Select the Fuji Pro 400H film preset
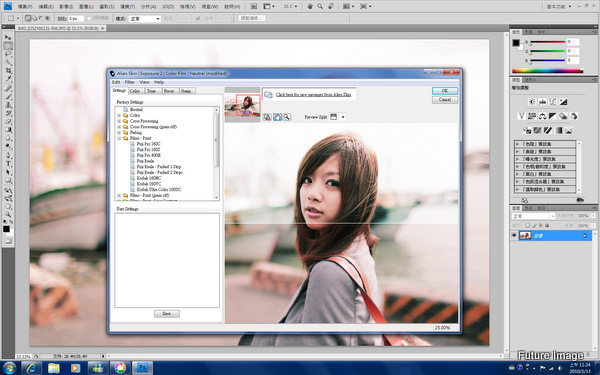 148,155
